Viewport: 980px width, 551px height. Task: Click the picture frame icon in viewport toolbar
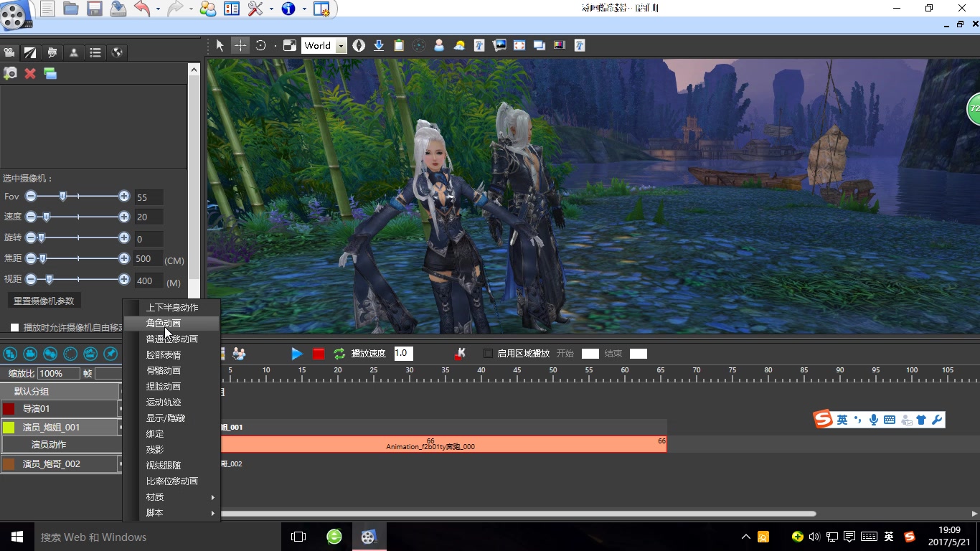click(x=499, y=45)
